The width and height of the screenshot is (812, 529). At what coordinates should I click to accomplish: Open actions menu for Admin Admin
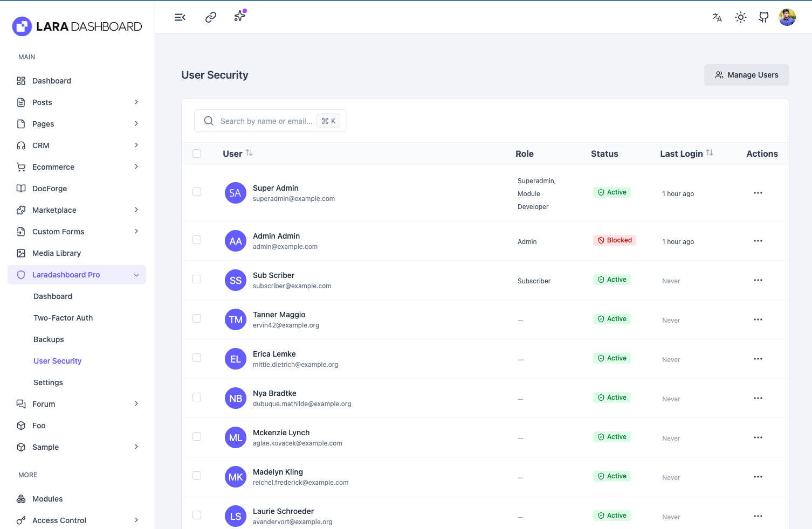tap(758, 241)
